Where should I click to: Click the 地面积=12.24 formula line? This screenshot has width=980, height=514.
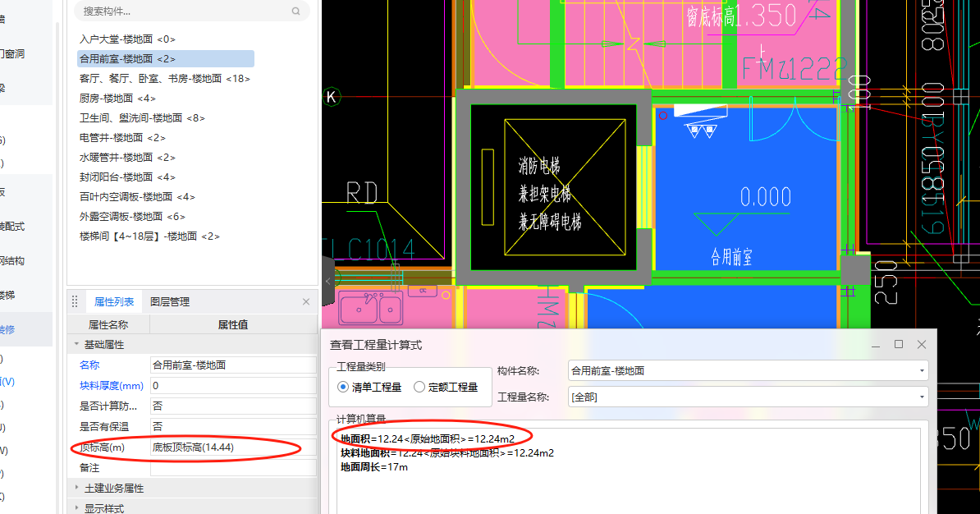click(428, 439)
